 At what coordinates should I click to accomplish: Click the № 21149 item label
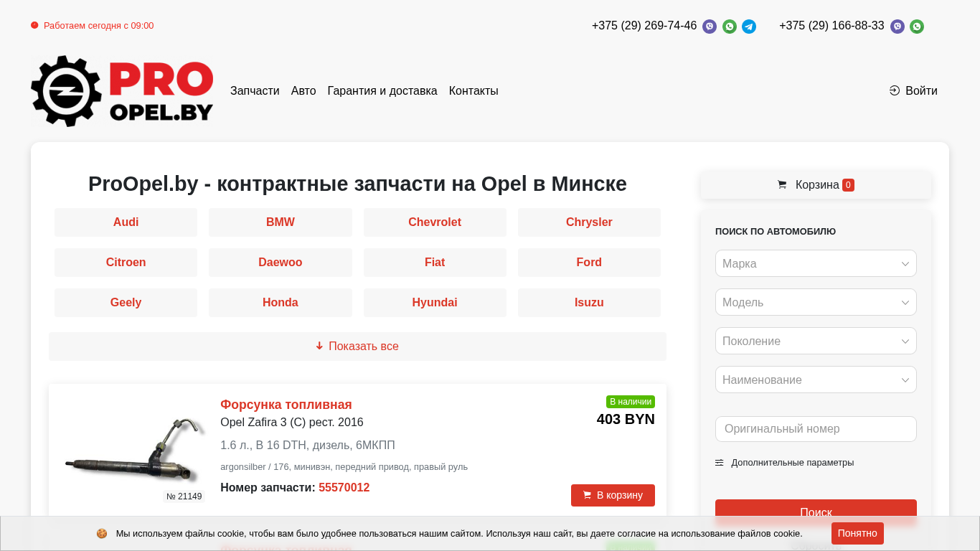pos(184,496)
